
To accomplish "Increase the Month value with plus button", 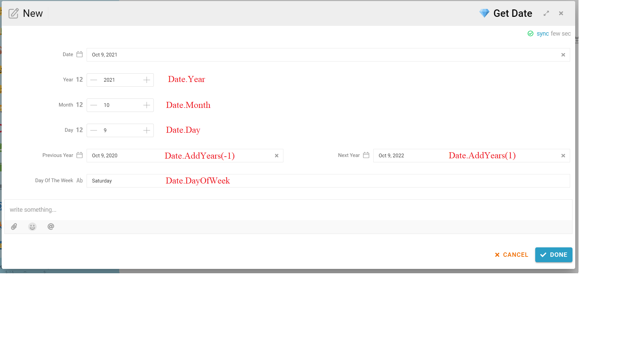I will (x=147, y=105).
